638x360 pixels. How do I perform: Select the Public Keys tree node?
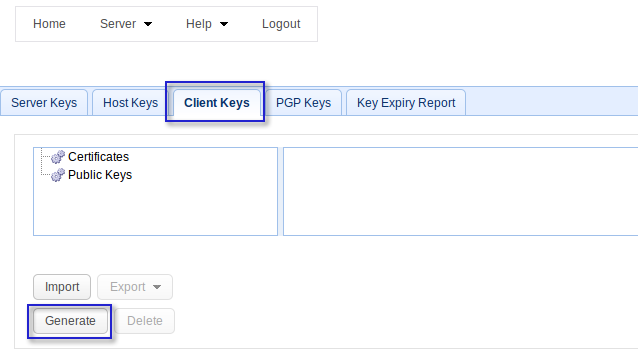(100, 175)
